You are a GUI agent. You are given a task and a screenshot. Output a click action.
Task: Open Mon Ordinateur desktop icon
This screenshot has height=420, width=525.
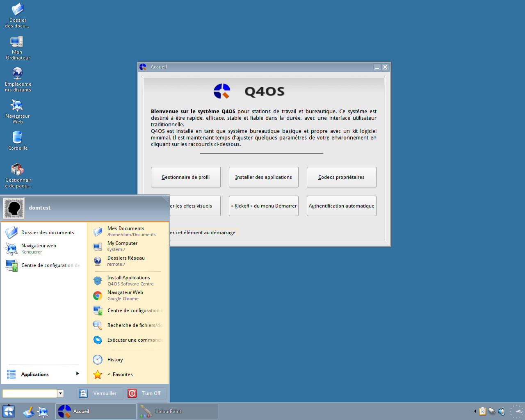[17, 48]
